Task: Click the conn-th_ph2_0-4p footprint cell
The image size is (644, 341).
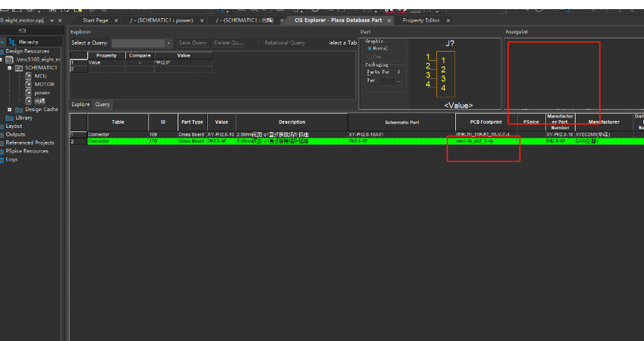Action: click(486, 141)
